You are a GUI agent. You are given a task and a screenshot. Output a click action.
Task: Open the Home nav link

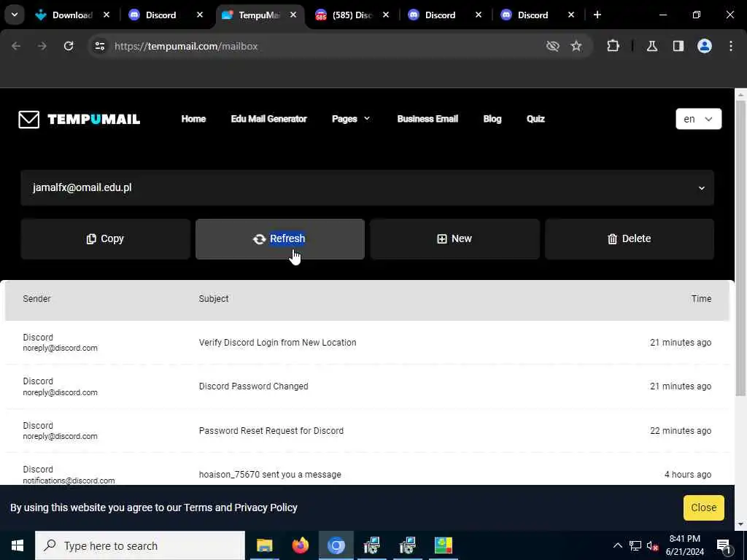[193, 119]
